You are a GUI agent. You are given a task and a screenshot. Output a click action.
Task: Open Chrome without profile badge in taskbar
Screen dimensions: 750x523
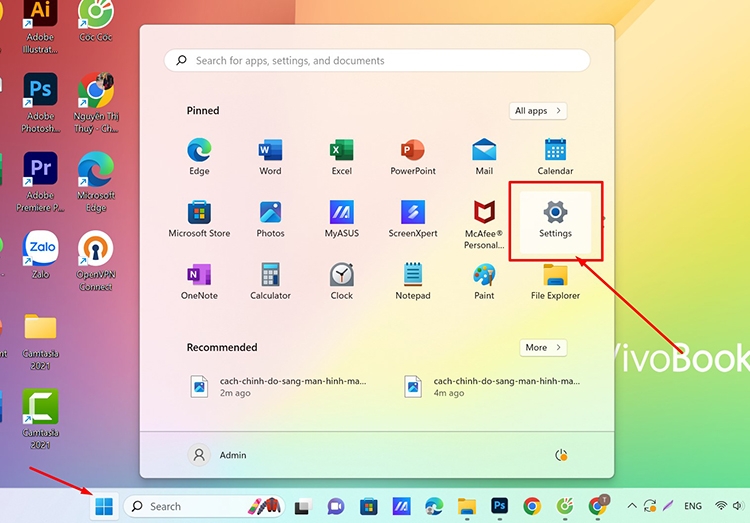[x=532, y=506]
